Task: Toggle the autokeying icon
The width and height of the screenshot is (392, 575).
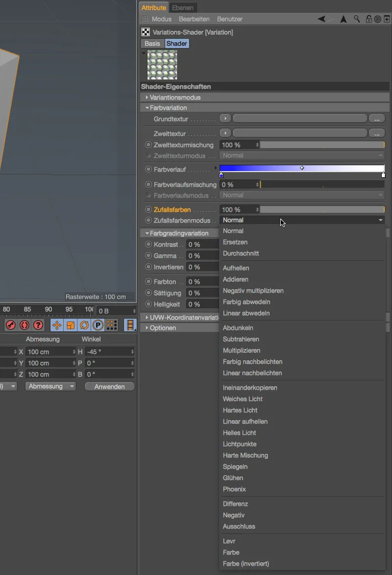Action: pyautogui.click(x=24, y=325)
